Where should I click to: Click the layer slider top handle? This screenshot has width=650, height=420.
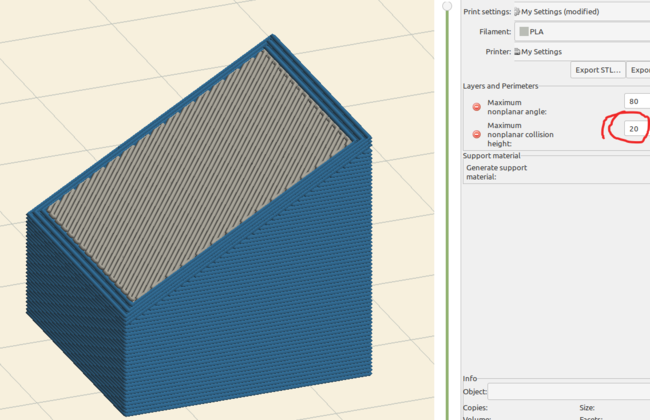tap(447, 6)
